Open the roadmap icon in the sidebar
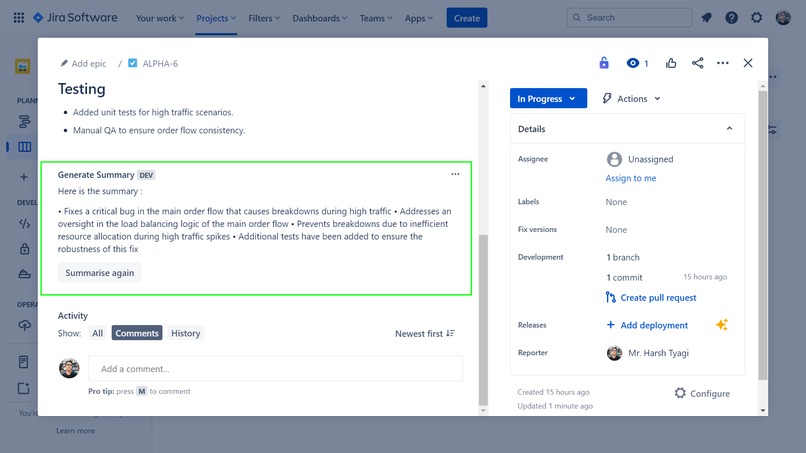 [x=24, y=122]
